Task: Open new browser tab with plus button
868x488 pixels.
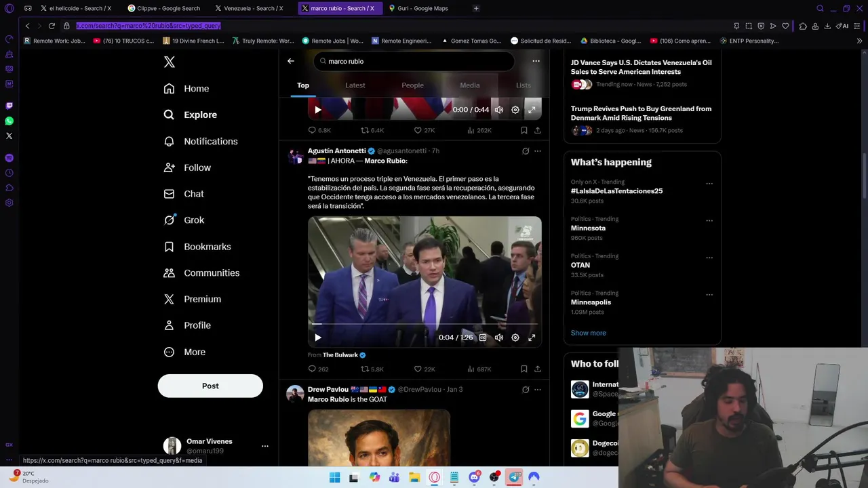Action: 476,8
